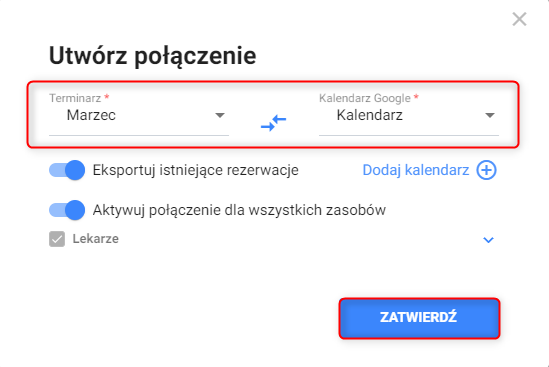Disable Aktywuj połączenie dla wszystkich zasobów switch
Viewport: 549px width, 367px height.
pyautogui.click(x=67, y=210)
